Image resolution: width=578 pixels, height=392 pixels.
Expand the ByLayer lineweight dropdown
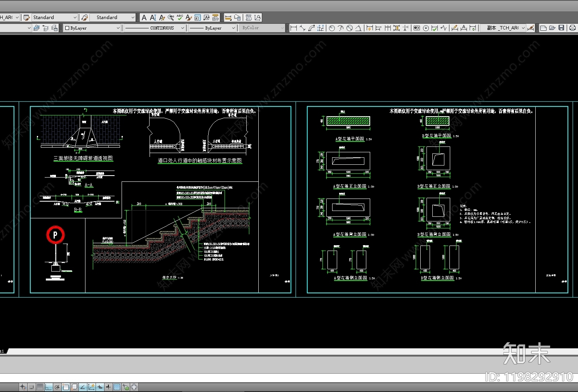tap(212, 28)
